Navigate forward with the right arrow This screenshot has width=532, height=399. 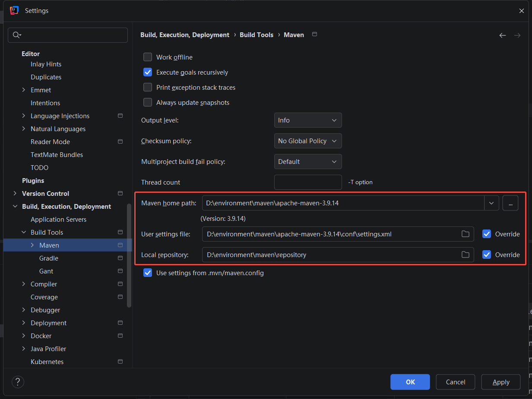(x=517, y=35)
